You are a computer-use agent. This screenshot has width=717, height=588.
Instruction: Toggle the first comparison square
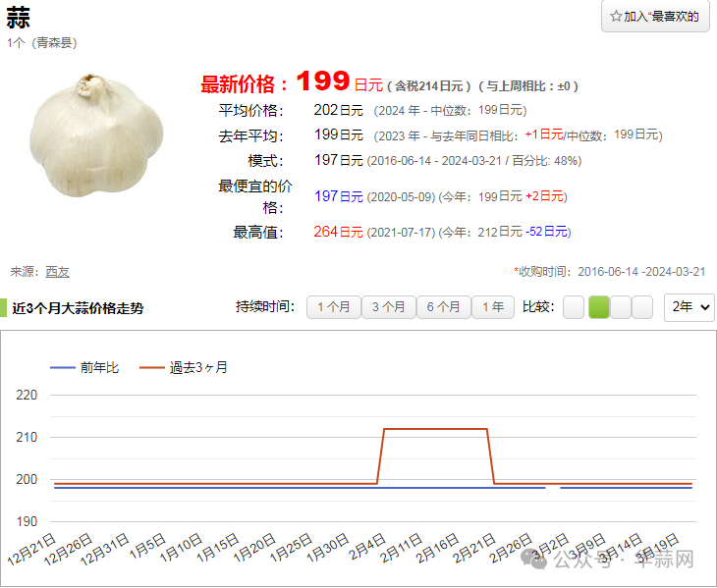click(573, 307)
